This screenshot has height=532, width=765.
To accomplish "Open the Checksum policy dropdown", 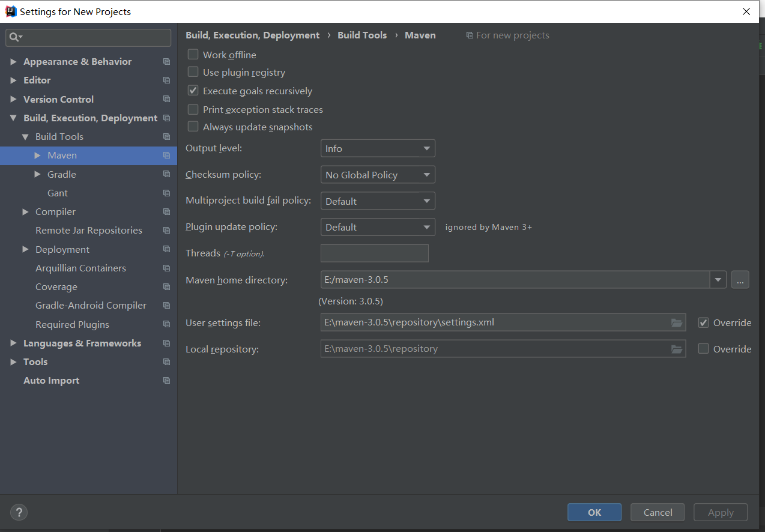I will click(378, 175).
